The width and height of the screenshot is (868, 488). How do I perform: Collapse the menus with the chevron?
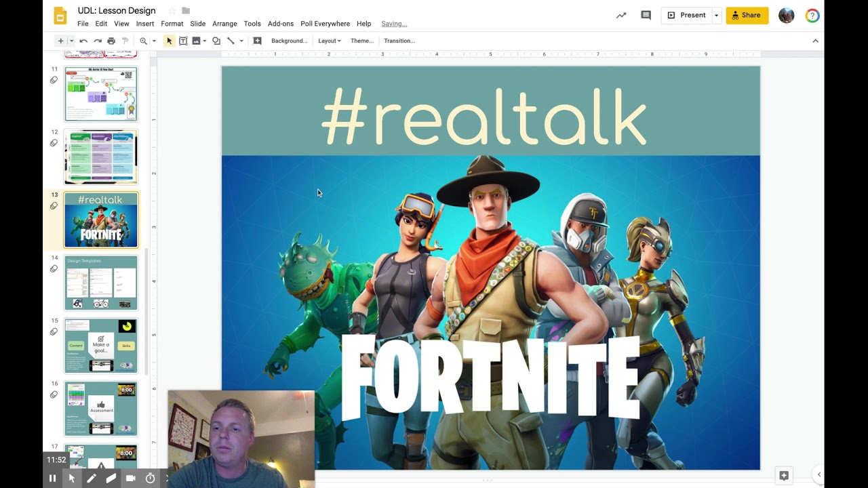tap(815, 41)
